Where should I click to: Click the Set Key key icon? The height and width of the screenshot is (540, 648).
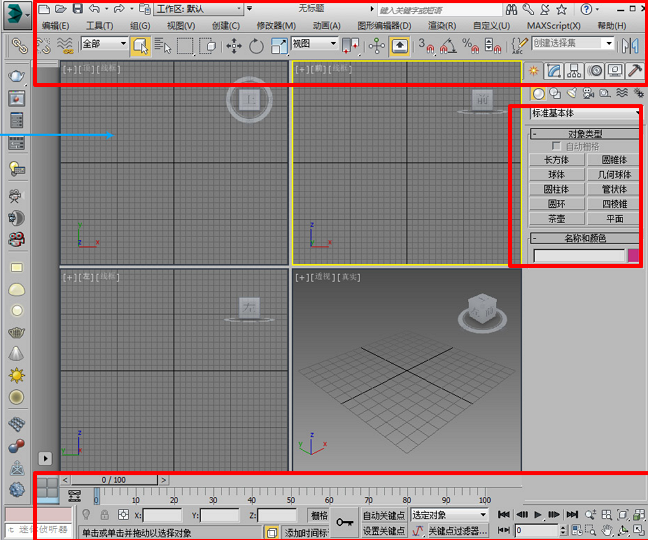pos(344,521)
